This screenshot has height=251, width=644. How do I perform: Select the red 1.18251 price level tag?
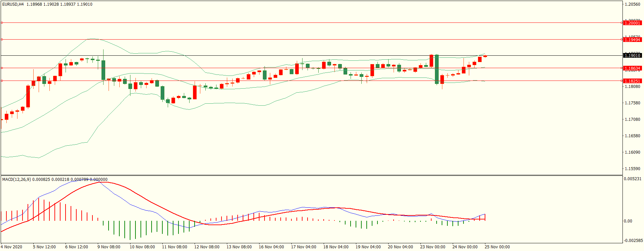[x=632, y=81]
